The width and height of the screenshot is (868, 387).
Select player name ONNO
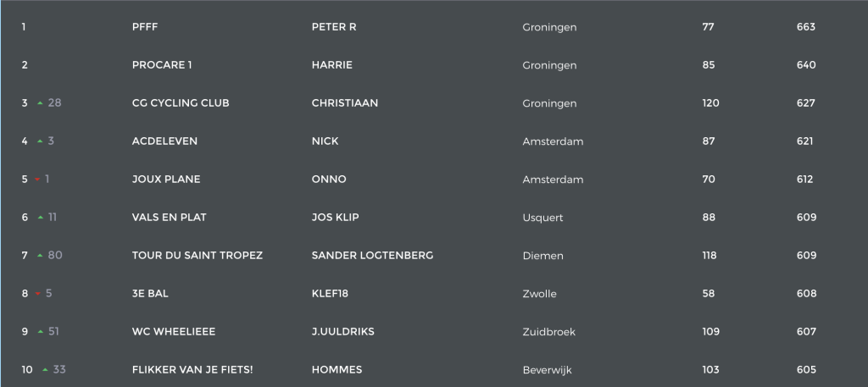click(329, 180)
